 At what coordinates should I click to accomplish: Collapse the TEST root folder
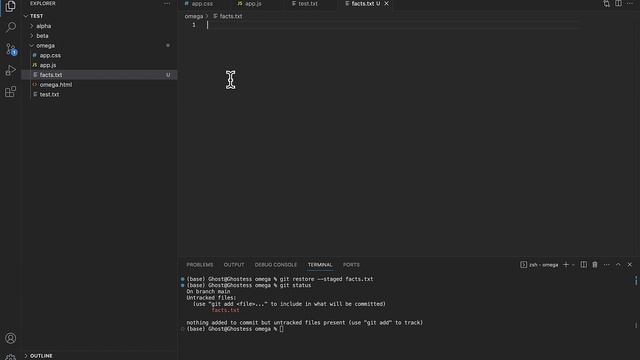point(99,16)
